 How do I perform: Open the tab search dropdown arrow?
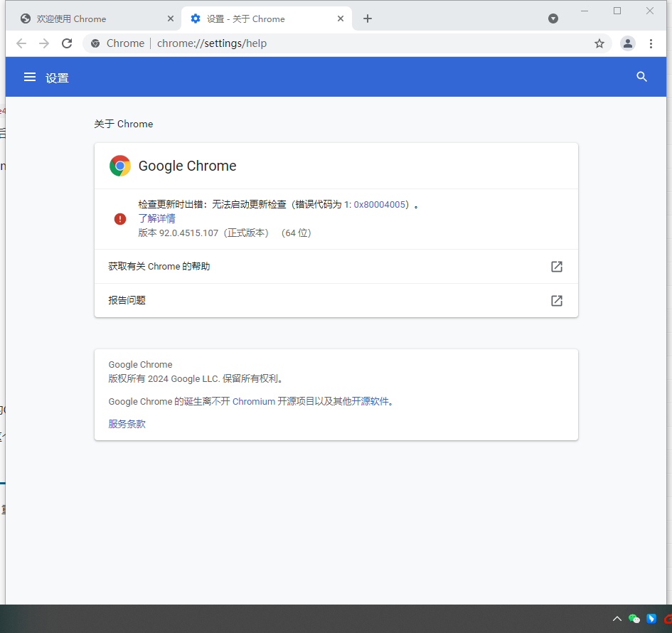(553, 18)
